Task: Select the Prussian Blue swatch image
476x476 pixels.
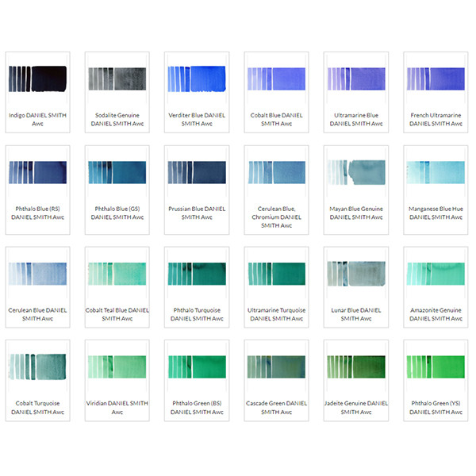Action: coord(197,172)
